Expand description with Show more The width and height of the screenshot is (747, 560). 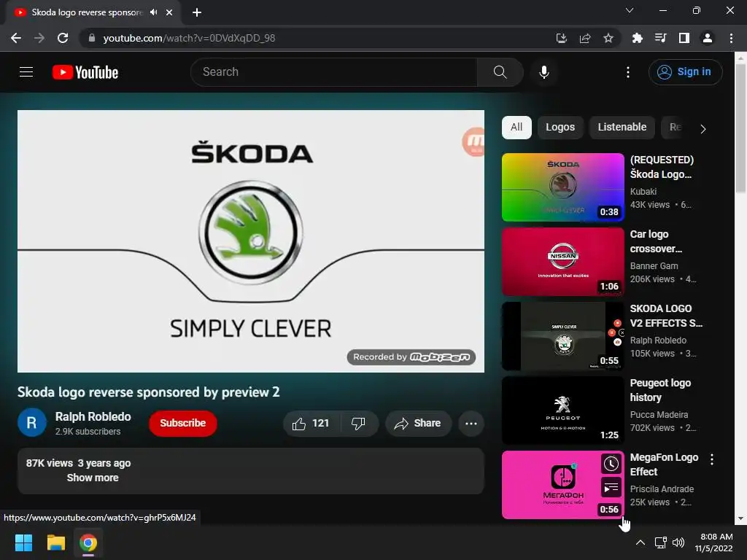pyautogui.click(x=93, y=478)
